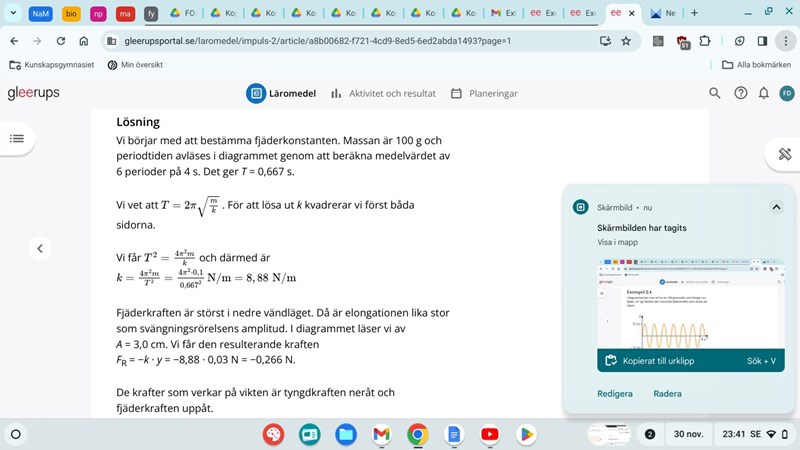
Task: Open YouTube from the shelf
Action: pos(489,434)
